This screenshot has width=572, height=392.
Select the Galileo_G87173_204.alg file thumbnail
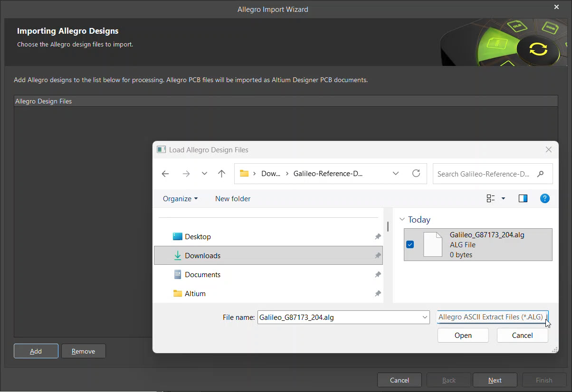(432, 244)
